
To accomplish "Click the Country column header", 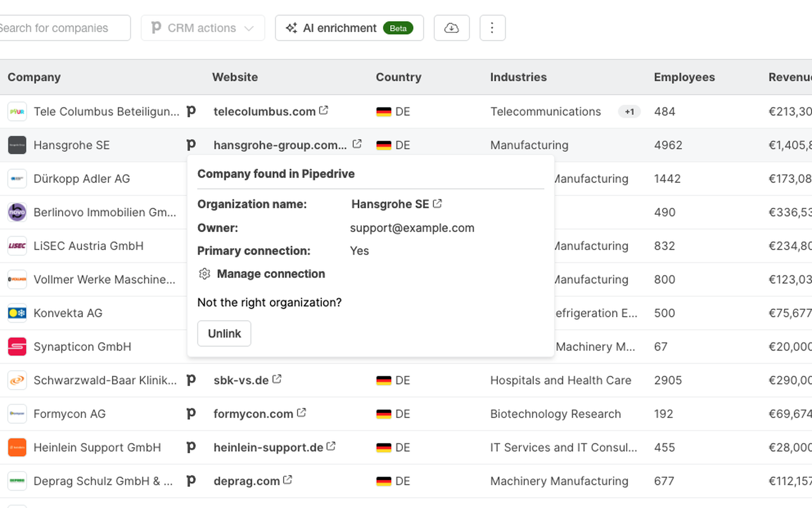I will (x=399, y=77).
